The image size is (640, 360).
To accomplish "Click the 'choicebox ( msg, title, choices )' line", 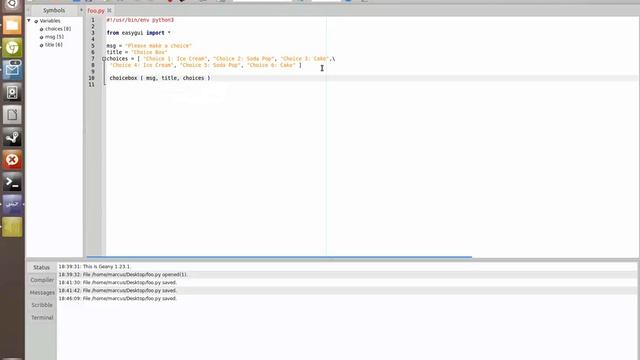I will point(160,78).
